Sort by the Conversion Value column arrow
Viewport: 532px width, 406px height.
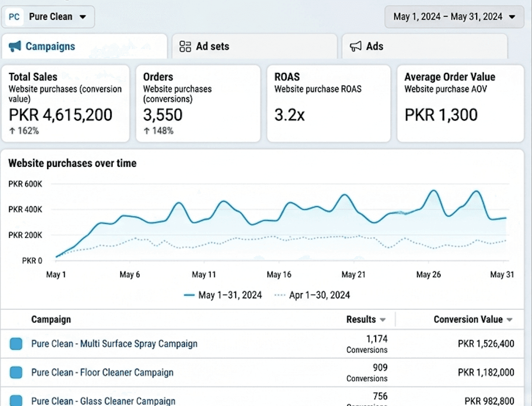tap(509, 320)
